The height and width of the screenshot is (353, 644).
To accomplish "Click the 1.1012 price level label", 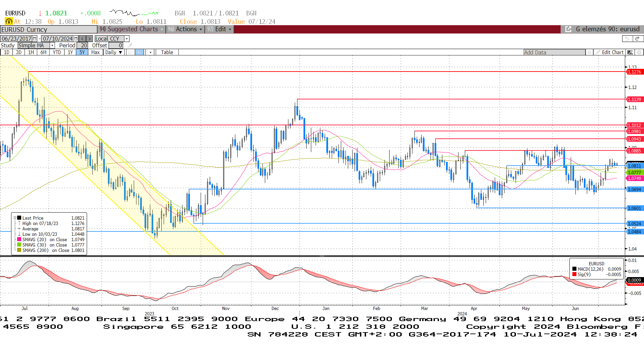I will (635, 125).
